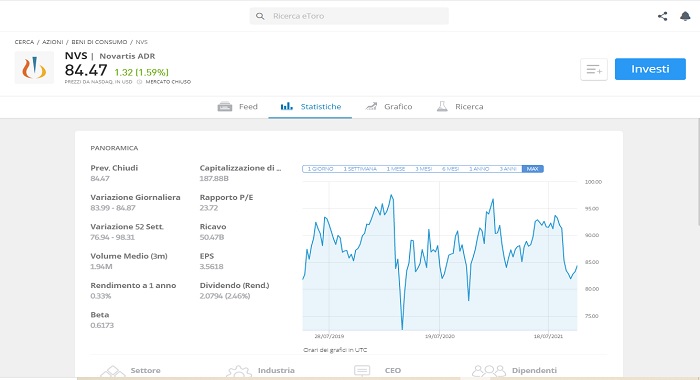Screen dimensions: 700x380
Task: Go to AZIONI breadcrumb link
Action: 53,42
